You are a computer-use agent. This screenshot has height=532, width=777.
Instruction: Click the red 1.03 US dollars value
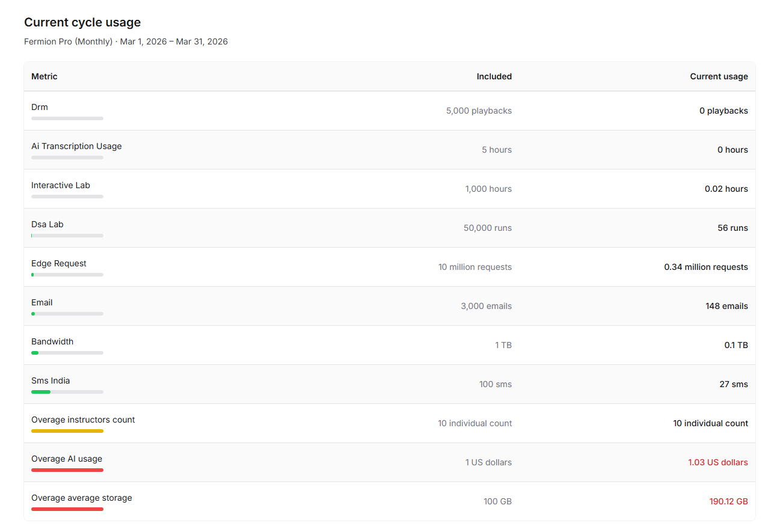(x=718, y=462)
